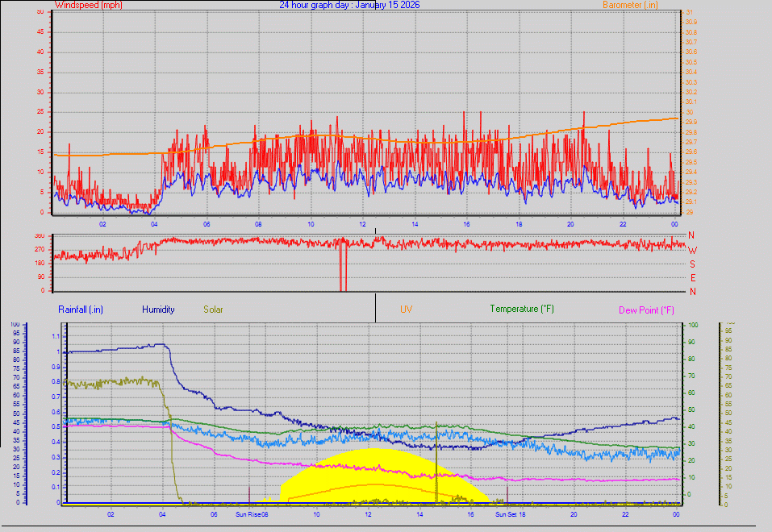The height and width of the screenshot is (532, 772).
Task: Select the UV legend label
Action: coord(406,310)
